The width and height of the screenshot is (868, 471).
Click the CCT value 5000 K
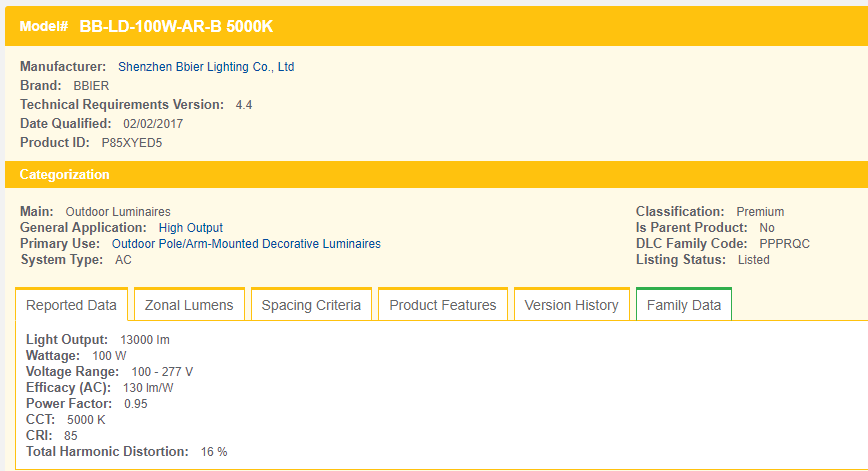86,420
